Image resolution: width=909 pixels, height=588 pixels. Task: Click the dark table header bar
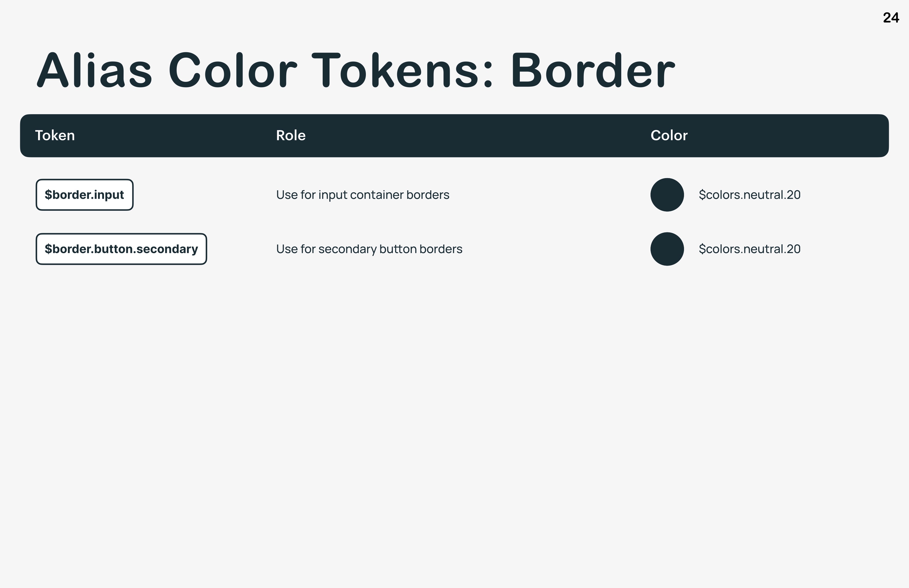tap(454, 135)
